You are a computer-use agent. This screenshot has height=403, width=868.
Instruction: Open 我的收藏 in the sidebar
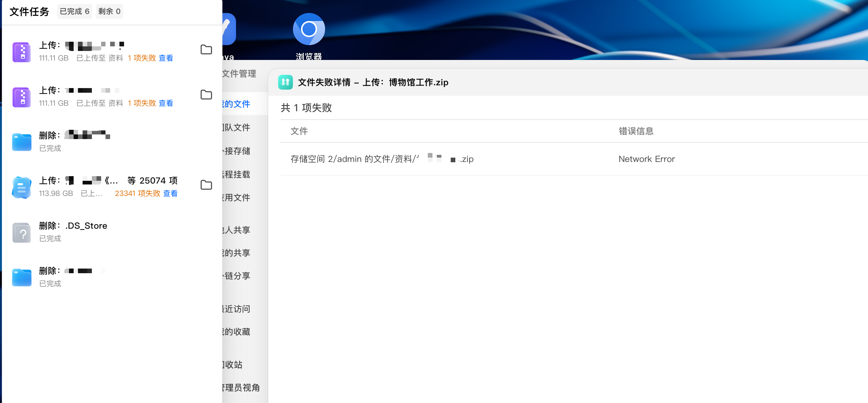pos(236,332)
